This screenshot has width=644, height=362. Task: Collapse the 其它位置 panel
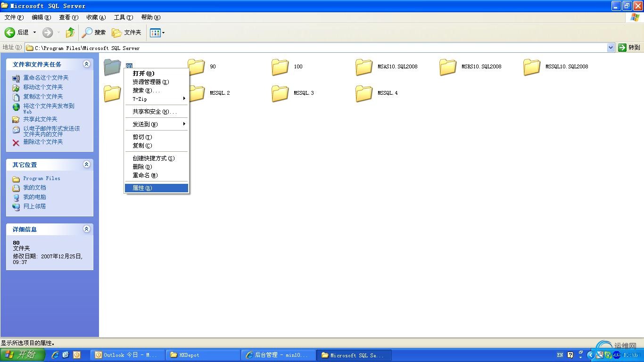pos(86,165)
